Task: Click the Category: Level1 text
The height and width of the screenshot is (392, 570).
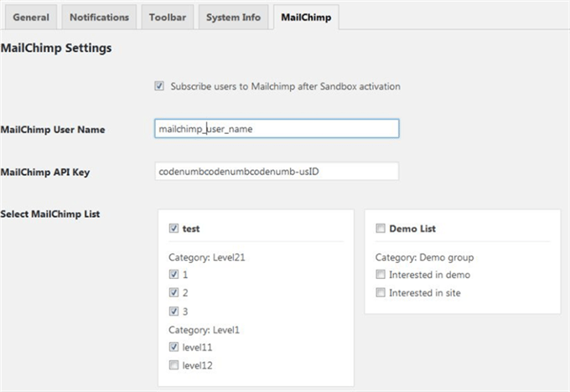Action: [204, 330]
